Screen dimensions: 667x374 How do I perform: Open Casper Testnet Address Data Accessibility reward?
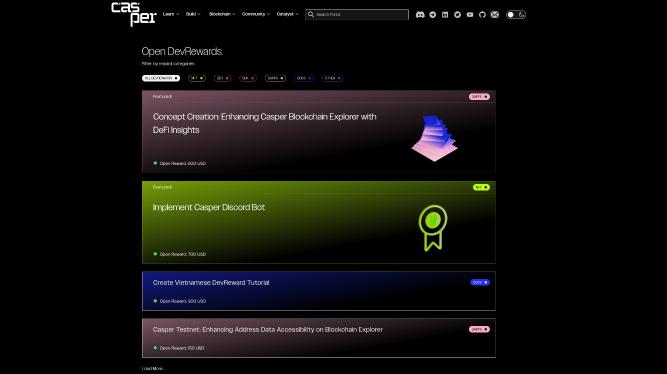pos(319,338)
